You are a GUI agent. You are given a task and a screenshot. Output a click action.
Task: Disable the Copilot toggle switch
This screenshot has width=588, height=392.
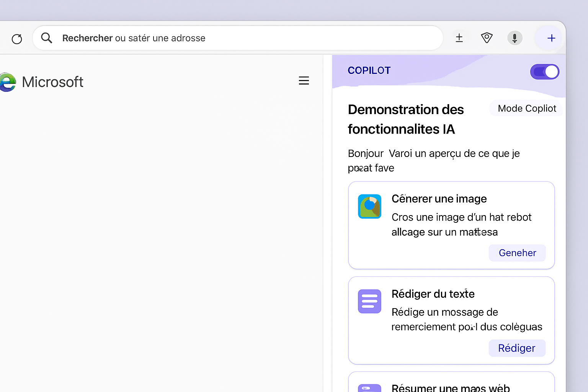coord(544,72)
